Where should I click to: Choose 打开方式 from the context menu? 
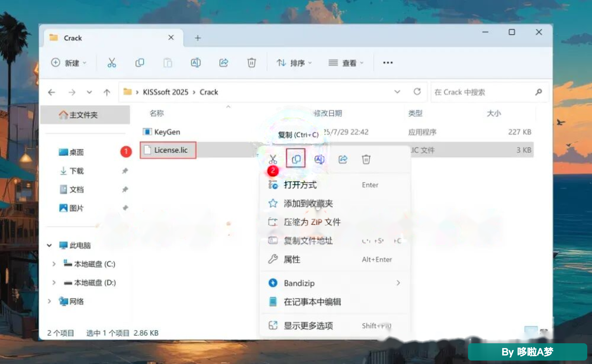click(x=335, y=185)
